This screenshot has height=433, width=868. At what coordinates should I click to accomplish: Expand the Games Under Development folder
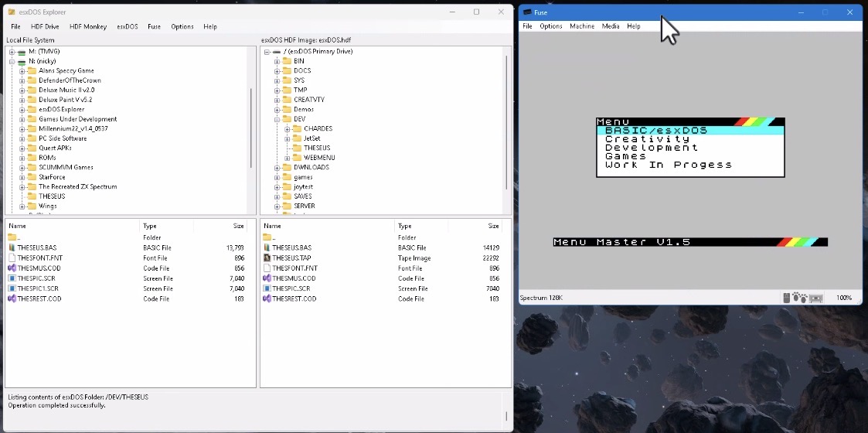[x=22, y=119]
